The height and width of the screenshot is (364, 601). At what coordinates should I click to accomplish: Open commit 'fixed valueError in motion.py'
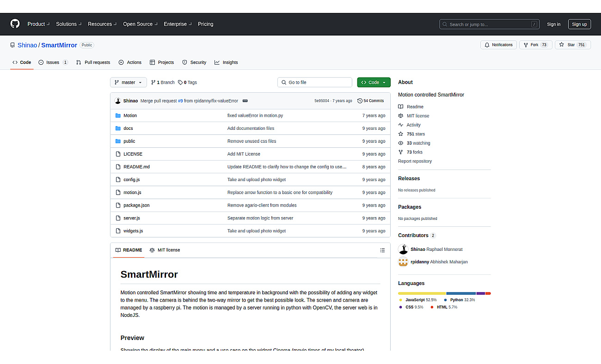pos(255,115)
